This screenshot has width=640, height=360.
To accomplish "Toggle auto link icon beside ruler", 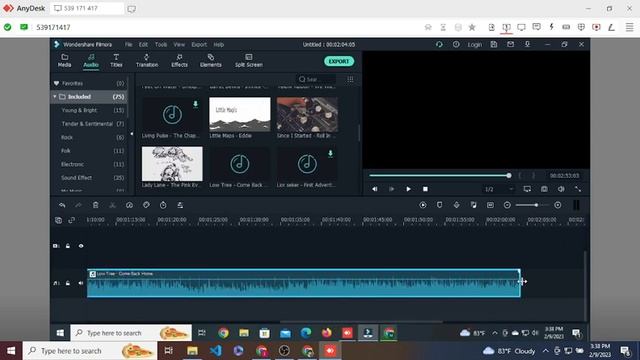I will click(x=72, y=220).
